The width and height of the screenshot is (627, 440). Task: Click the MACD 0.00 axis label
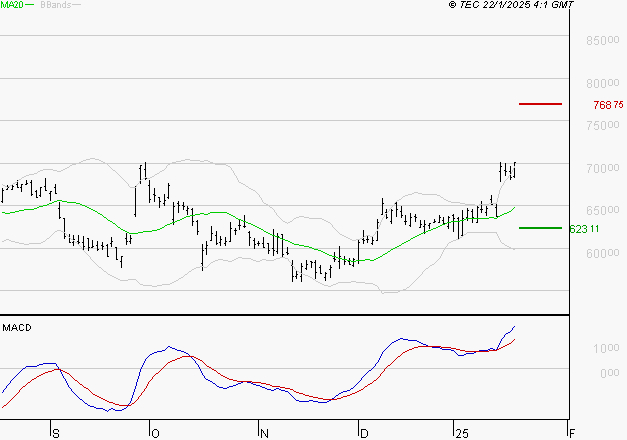tap(610, 373)
